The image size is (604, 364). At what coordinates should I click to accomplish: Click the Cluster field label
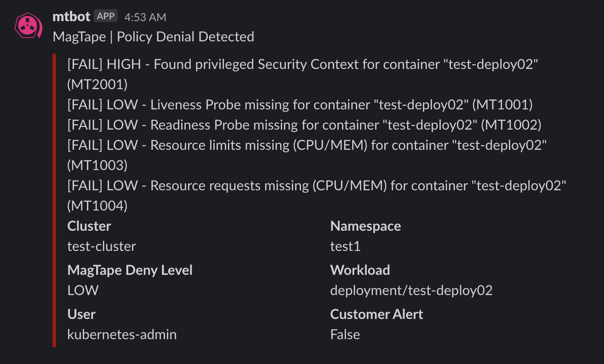[x=89, y=226]
